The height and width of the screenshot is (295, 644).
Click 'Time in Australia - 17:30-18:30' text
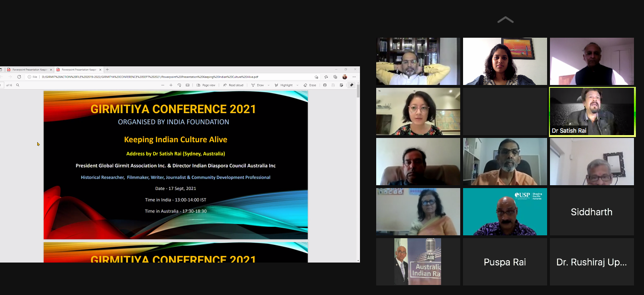point(176,211)
